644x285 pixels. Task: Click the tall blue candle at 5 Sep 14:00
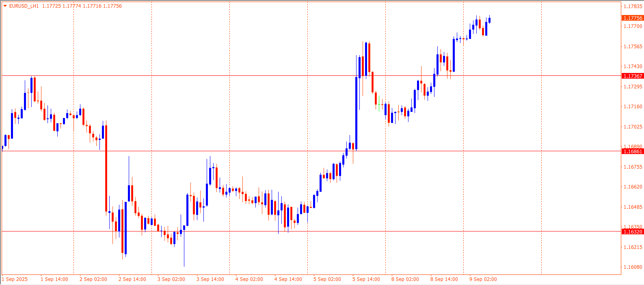click(x=357, y=114)
